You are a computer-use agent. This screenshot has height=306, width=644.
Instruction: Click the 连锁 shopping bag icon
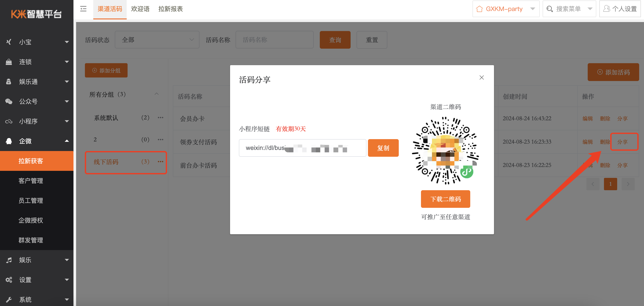[x=9, y=62]
